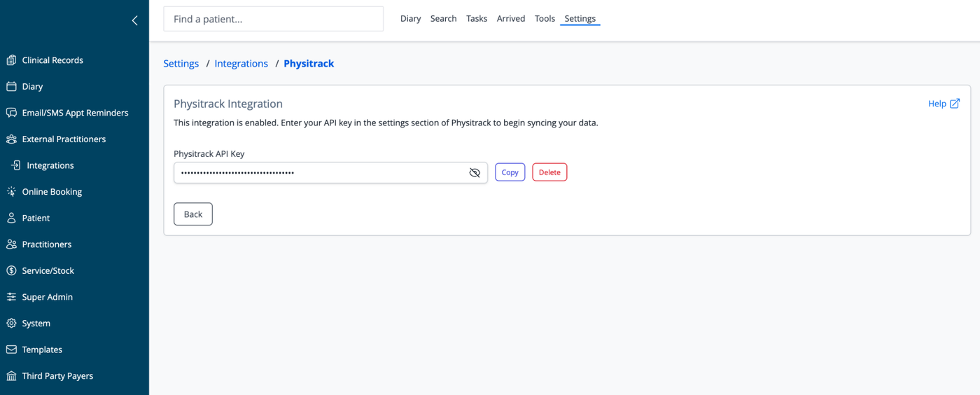Viewport: 980px width, 395px height.
Task: Copy the Physitrack API key
Action: click(510, 172)
